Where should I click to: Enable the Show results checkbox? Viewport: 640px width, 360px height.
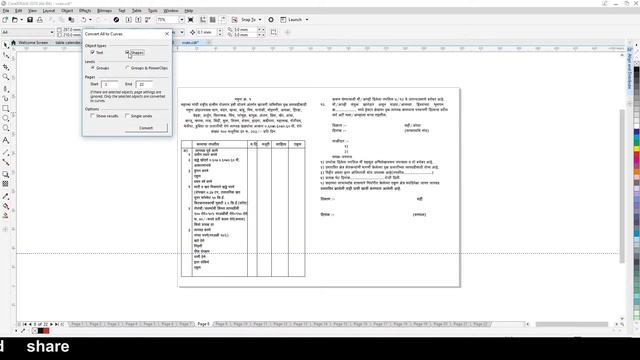(92, 116)
